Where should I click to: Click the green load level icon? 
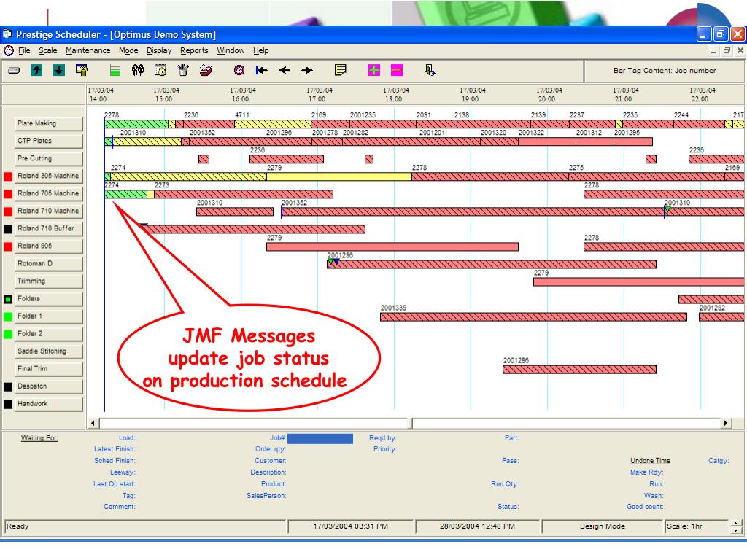point(115,71)
